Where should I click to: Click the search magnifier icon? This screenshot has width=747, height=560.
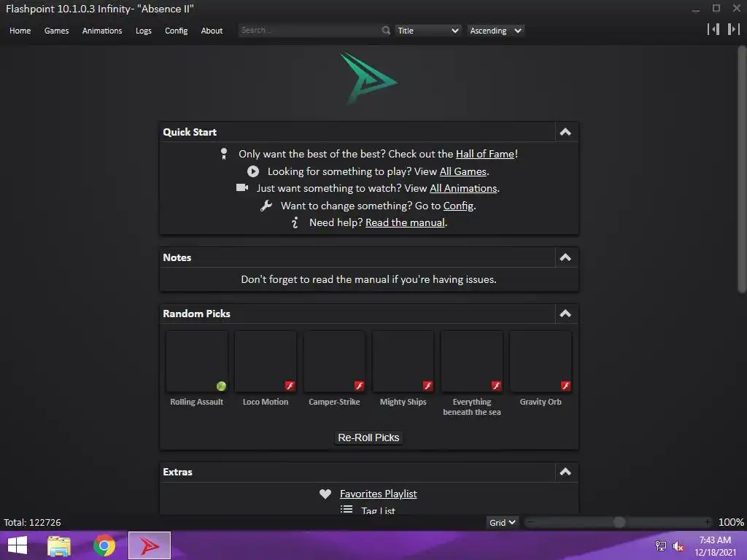click(385, 31)
